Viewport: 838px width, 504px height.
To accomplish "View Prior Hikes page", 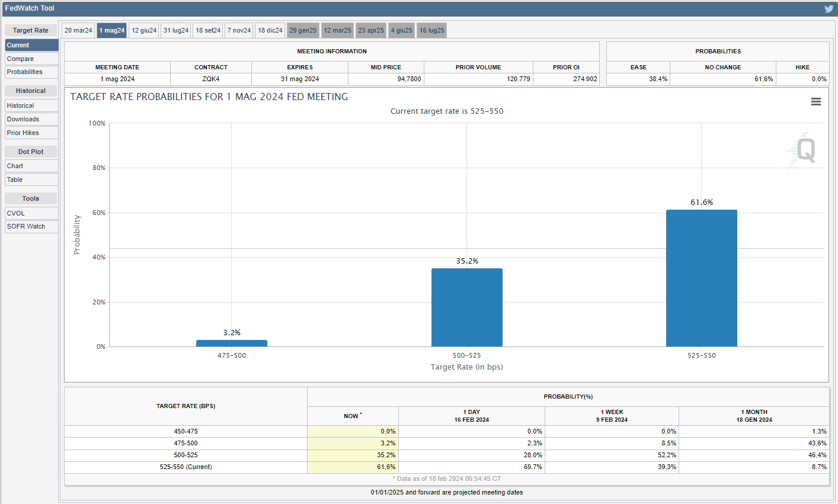I will click(x=31, y=133).
